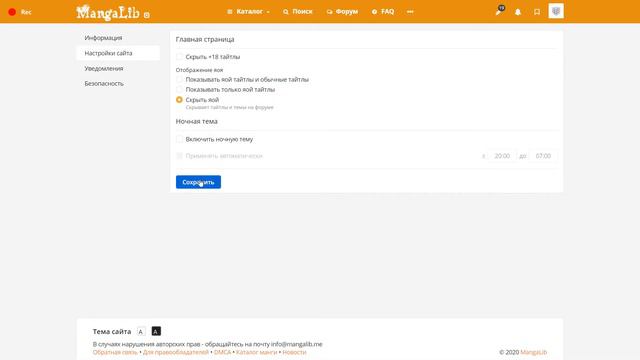This screenshot has height=360, width=640.
Task: Expand the Каталог dropdown menu
Action: click(x=248, y=12)
